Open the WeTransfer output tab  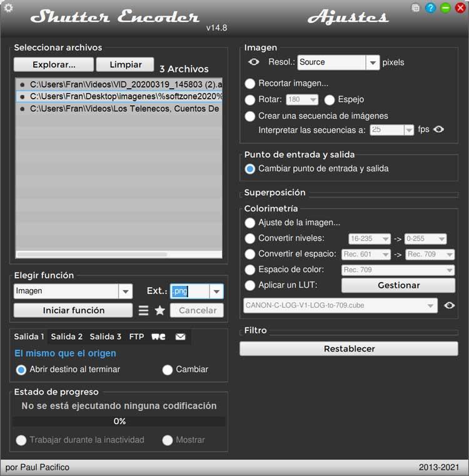tap(158, 337)
